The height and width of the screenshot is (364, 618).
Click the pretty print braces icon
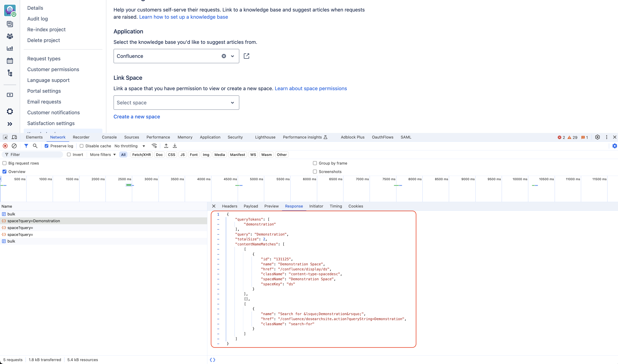tap(212, 360)
